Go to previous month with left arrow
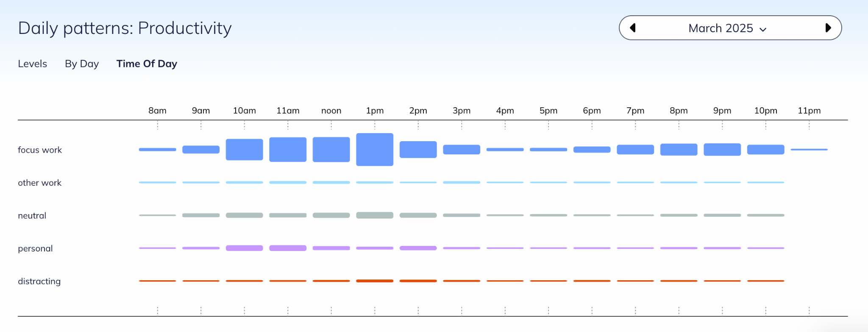 (x=633, y=28)
